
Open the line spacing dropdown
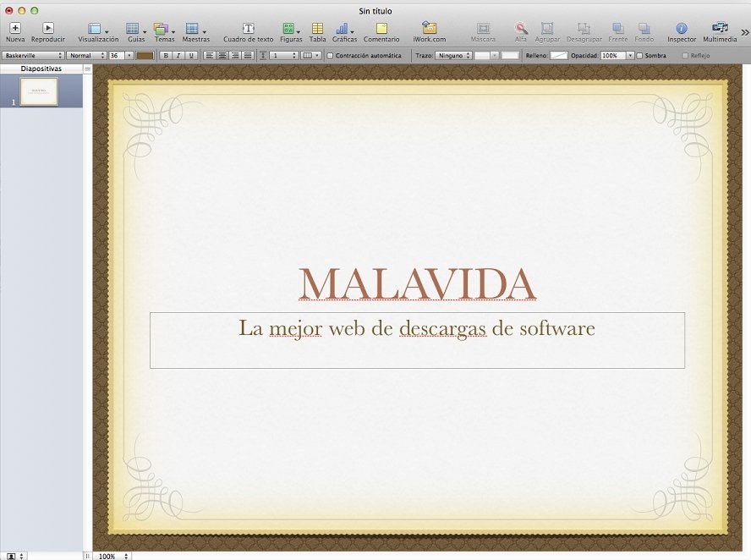point(283,56)
